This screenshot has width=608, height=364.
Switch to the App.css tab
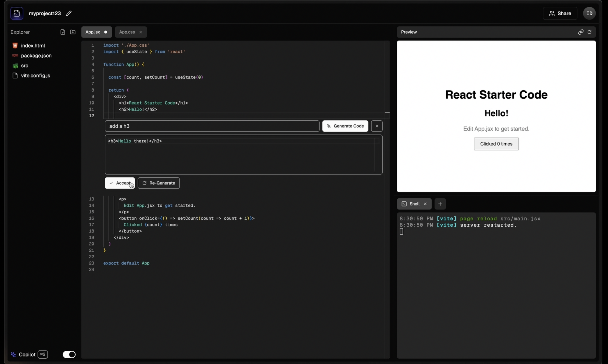click(127, 32)
